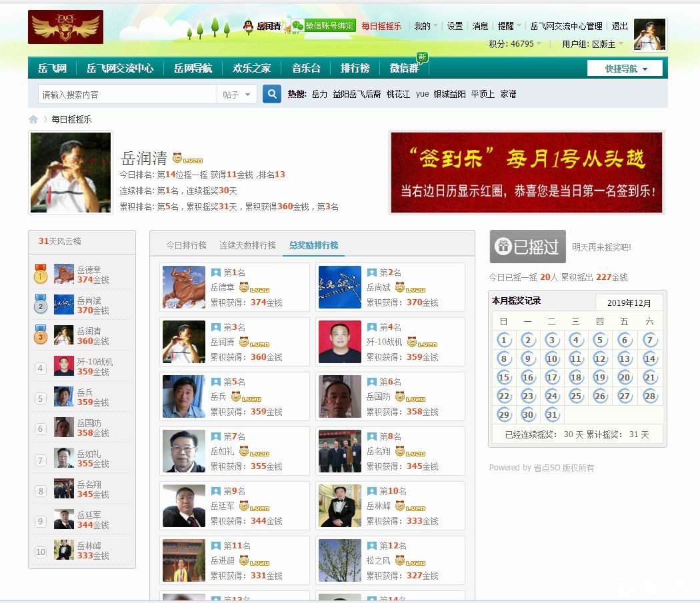The width and height of the screenshot is (700, 603).
Task: Select the 总奖励排行榜 tab
Action: [314, 245]
